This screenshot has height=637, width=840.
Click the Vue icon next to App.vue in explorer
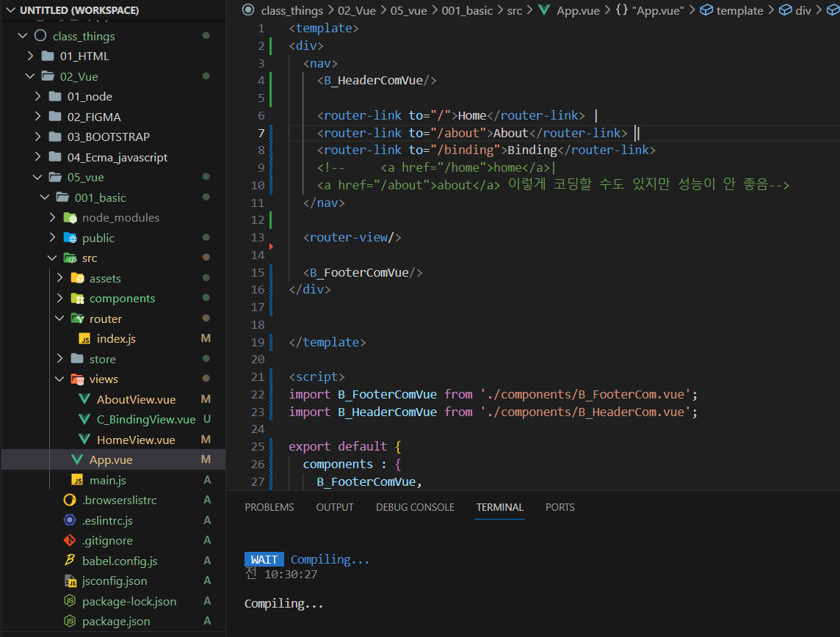[77, 460]
